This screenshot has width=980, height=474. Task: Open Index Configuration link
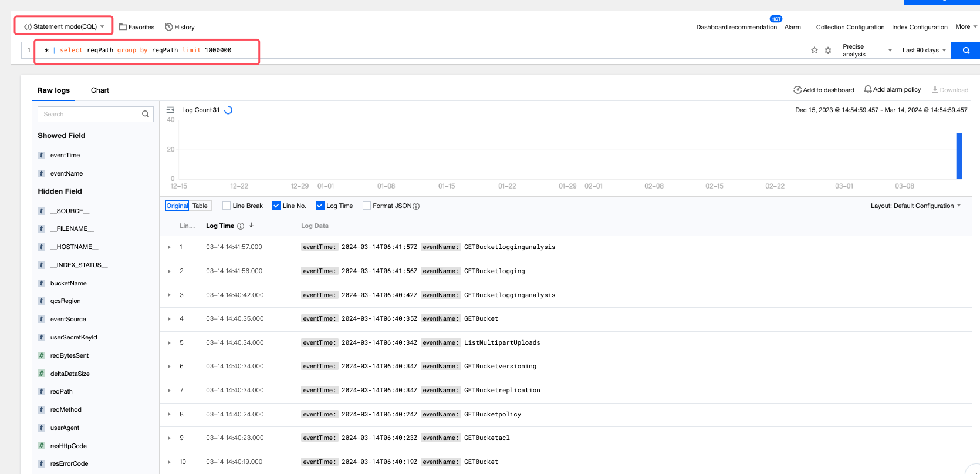point(920,27)
